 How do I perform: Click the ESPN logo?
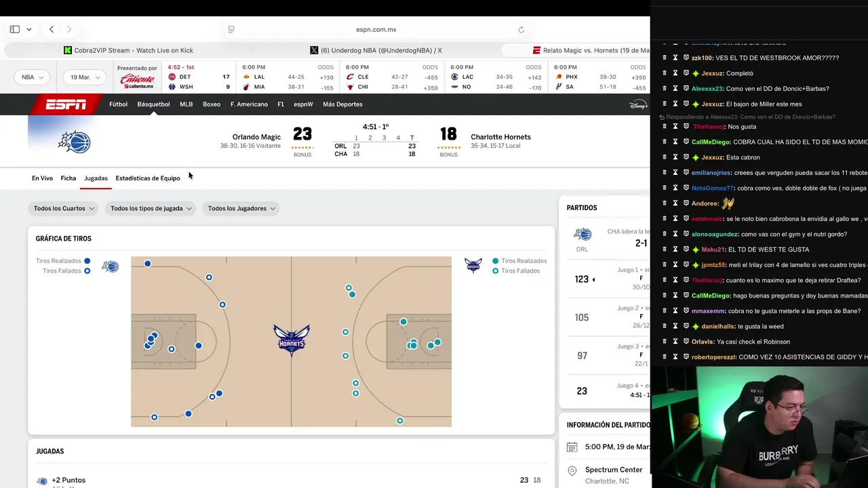tap(66, 104)
